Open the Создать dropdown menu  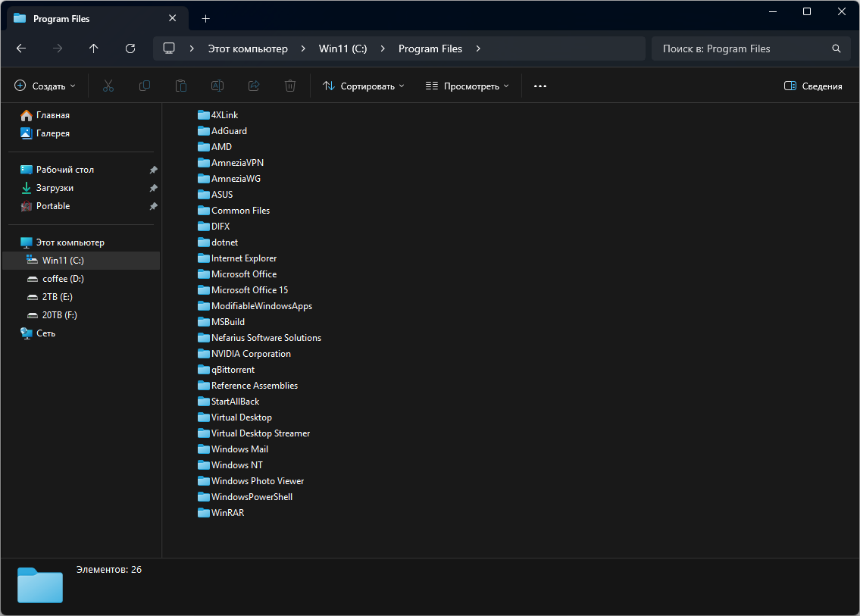tap(45, 86)
